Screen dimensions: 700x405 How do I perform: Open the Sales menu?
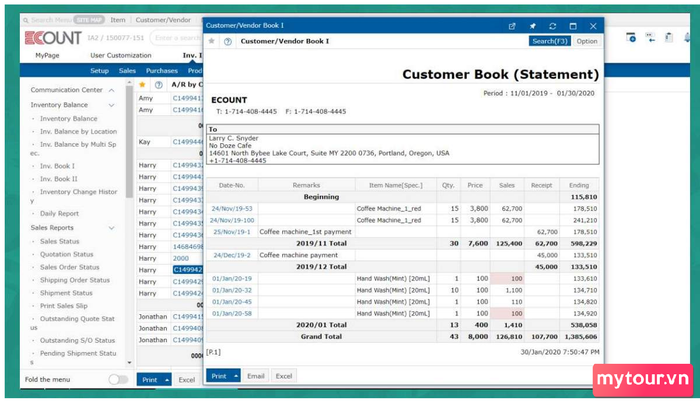coord(127,71)
